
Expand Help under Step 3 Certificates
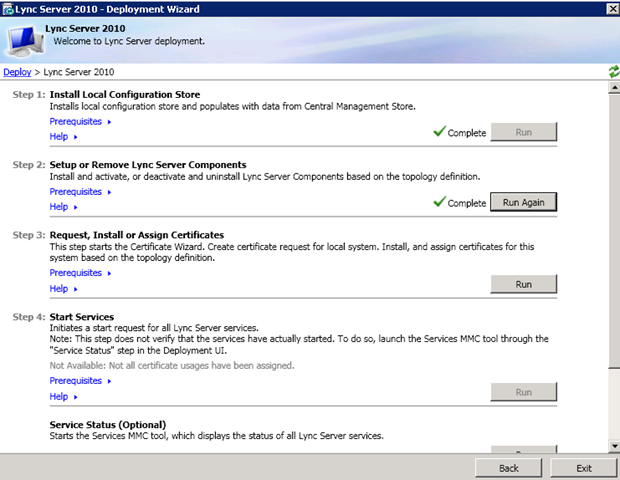(63, 289)
